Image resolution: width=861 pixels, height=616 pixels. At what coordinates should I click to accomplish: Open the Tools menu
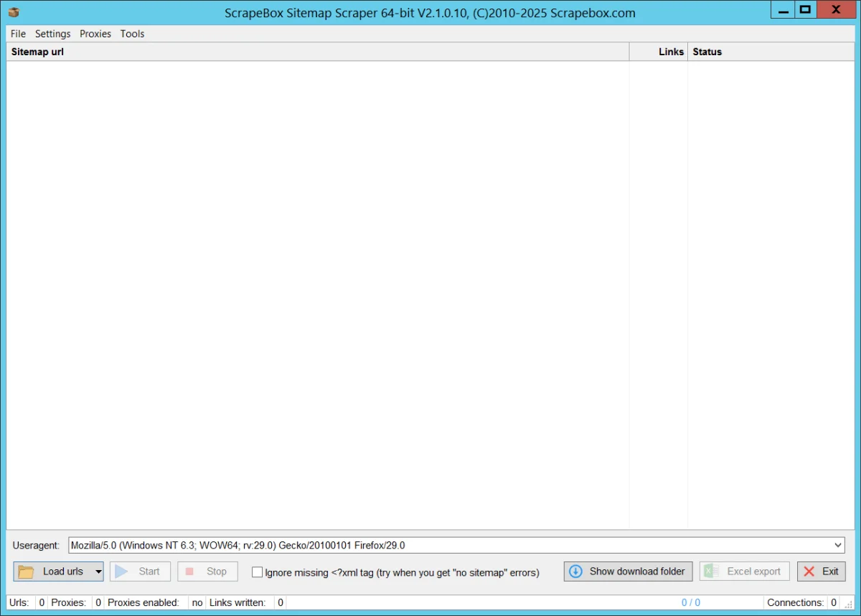point(132,34)
